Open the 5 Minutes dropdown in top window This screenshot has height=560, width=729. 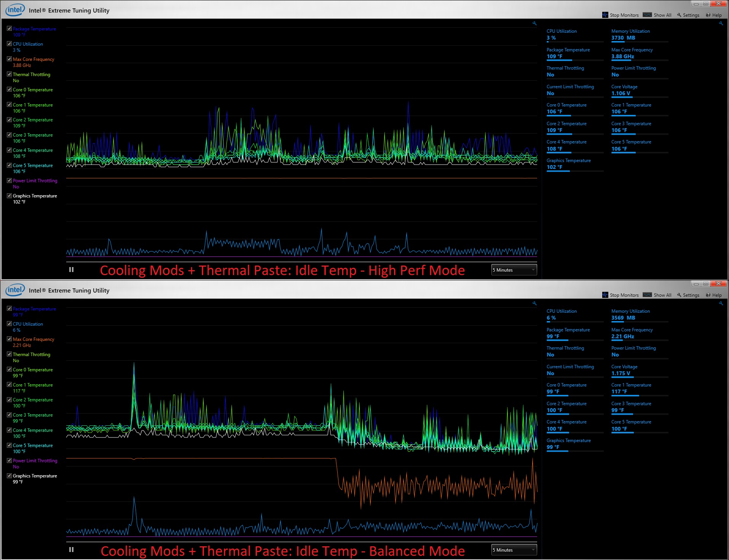click(x=514, y=270)
